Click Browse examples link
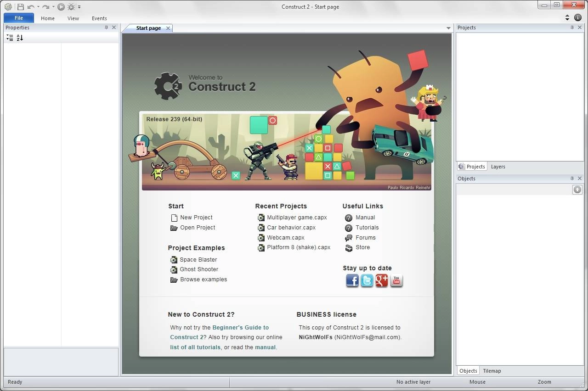588x391 pixels. [204, 279]
